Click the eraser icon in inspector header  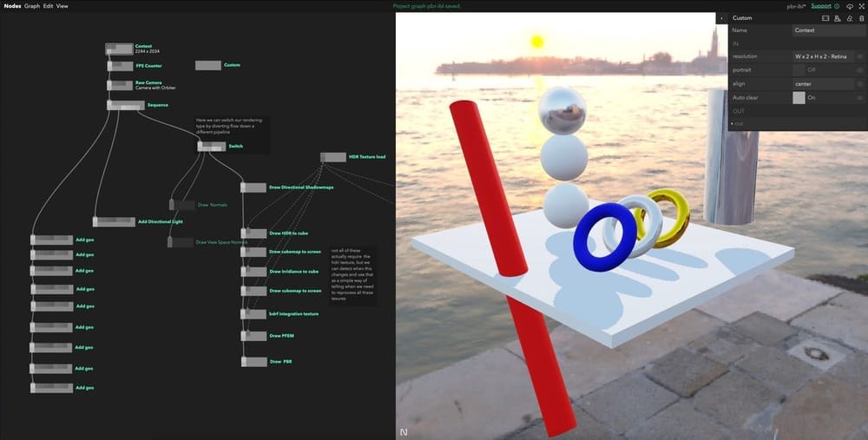tap(848, 18)
